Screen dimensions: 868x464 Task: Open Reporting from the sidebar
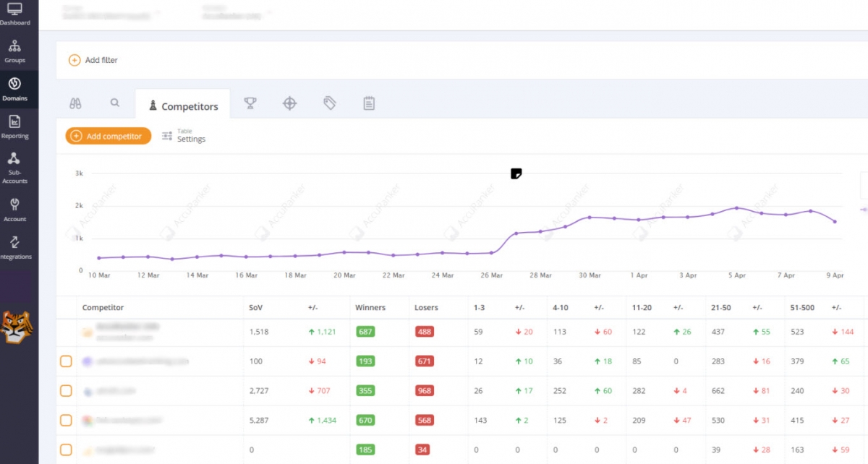14,126
